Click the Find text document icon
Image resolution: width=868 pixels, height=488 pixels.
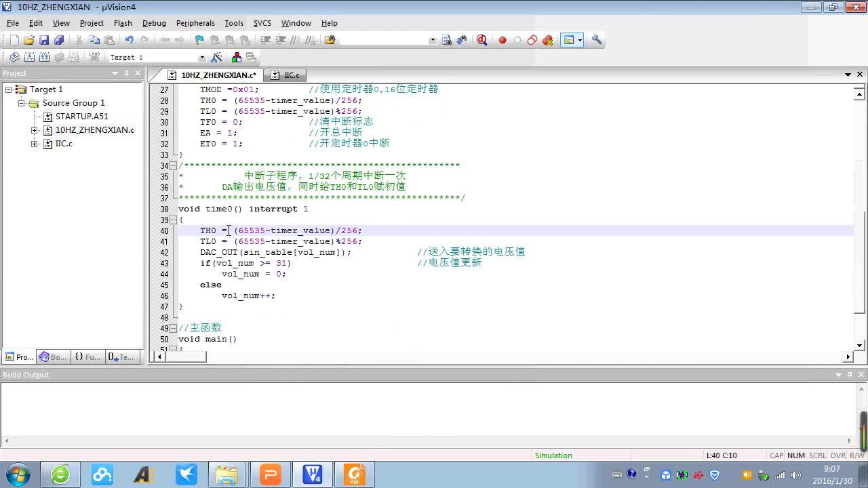click(x=447, y=40)
